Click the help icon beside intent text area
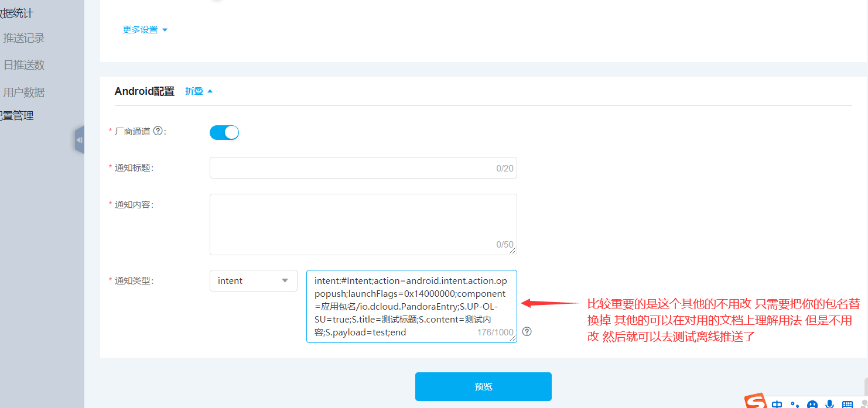Viewport: 868px width, 408px height. click(x=527, y=331)
